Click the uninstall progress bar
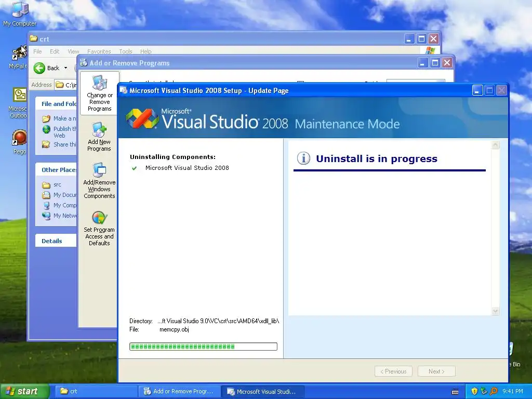 203,347
